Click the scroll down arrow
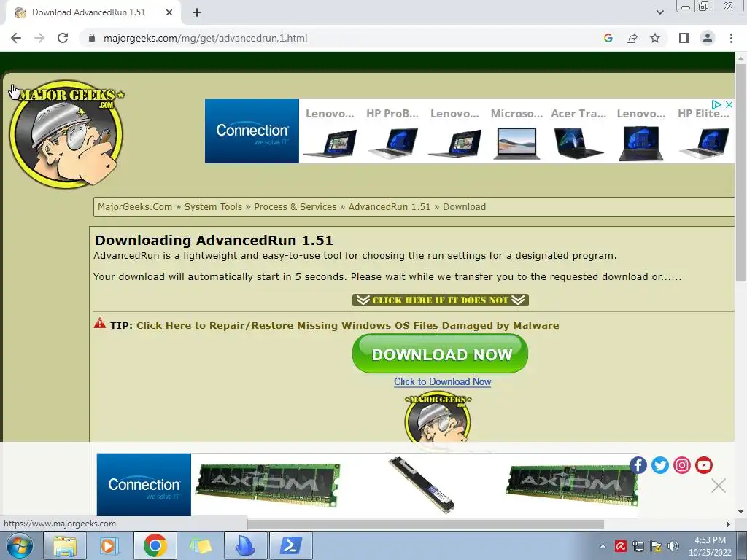The image size is (747, 560). click(740, 512)
